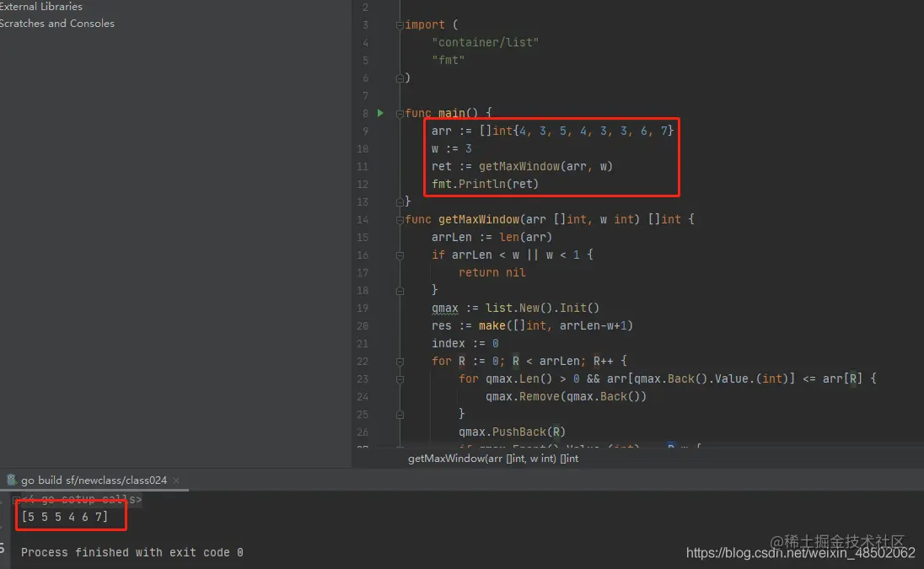Click fold end marker at line 6
The width and height of the screenshot is (924, 569).
tap(400, 78)
